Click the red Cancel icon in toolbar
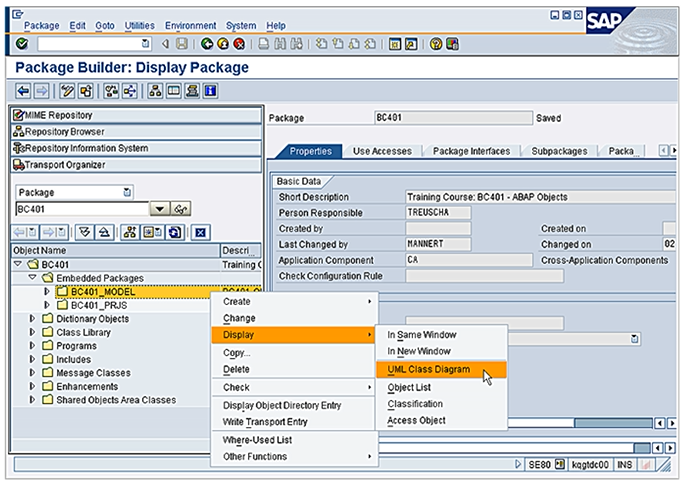The width and height of the screenshot is (683, 486). (239, 44)
